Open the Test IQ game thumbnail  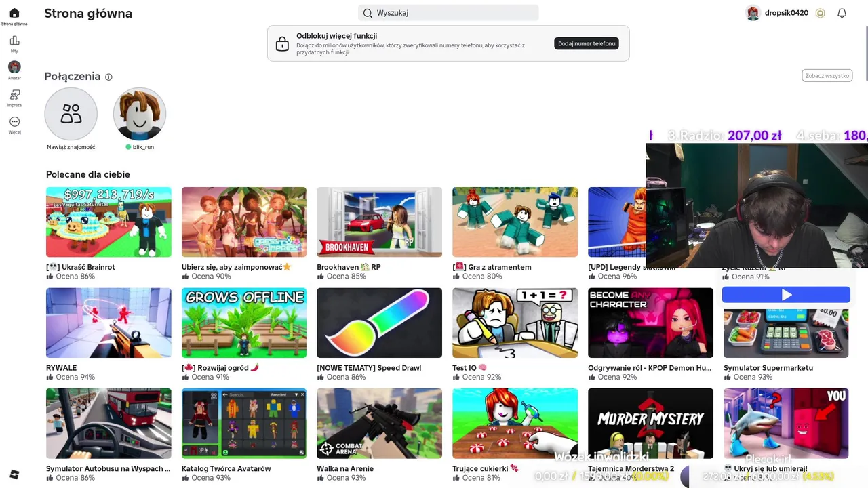pyautogui.click(x=515, y=323)
